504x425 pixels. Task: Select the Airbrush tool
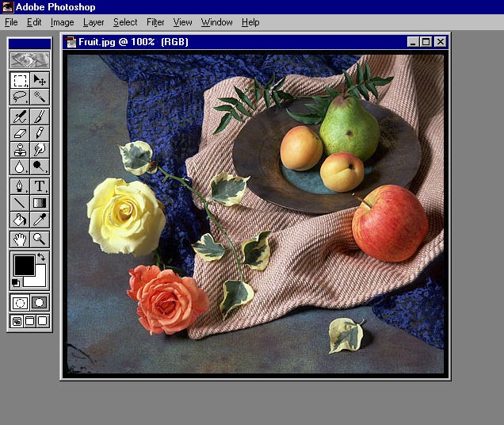pyautogui.click(x=20, y=117)
